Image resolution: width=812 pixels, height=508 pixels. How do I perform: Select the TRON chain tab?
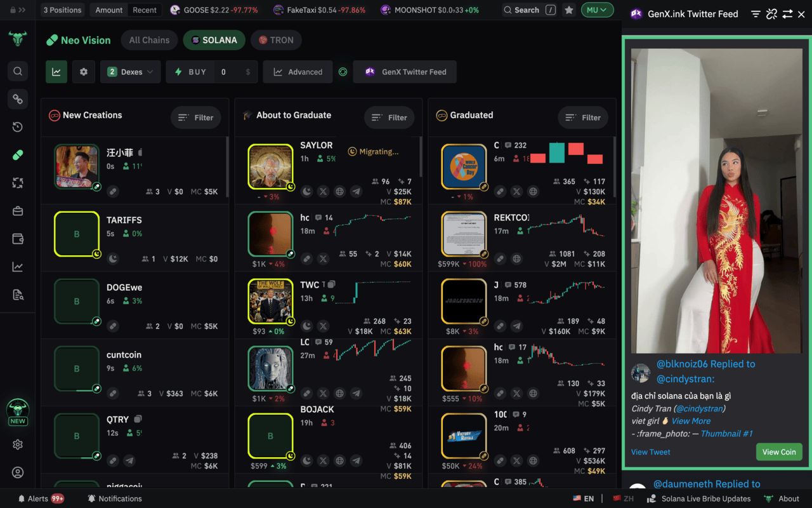click(x=276, y=40)
